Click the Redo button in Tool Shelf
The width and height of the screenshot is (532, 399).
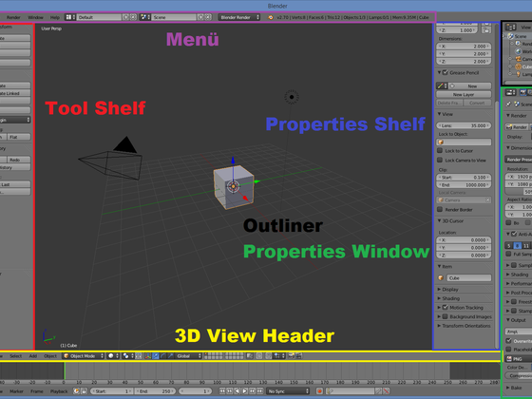pos(19,160)
